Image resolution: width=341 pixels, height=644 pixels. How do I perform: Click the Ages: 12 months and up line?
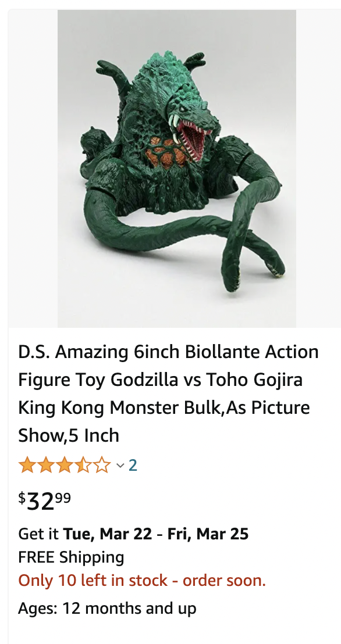pyautogui.click(x=107, y=609)
